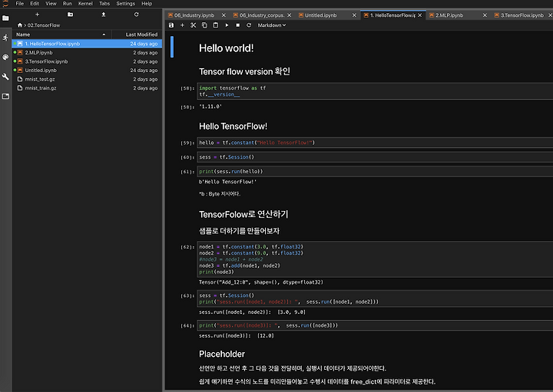Copy the selected cell
Screen dimensions: 553x392
(204, 25)
